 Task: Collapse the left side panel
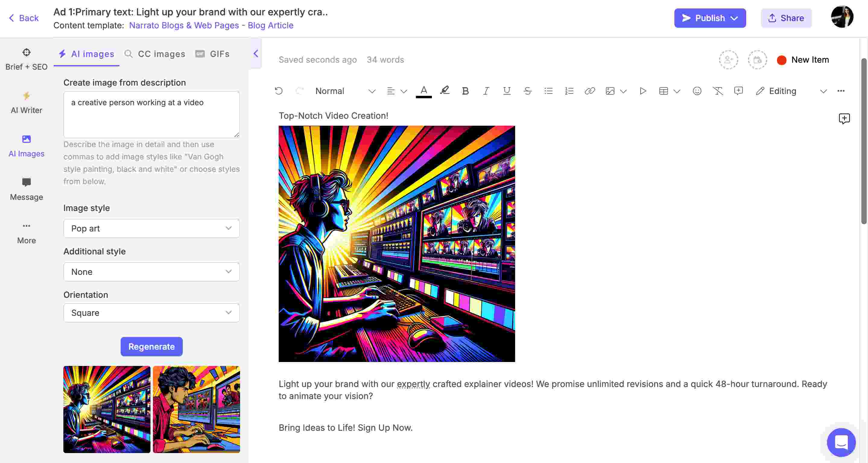coord(256,54)
